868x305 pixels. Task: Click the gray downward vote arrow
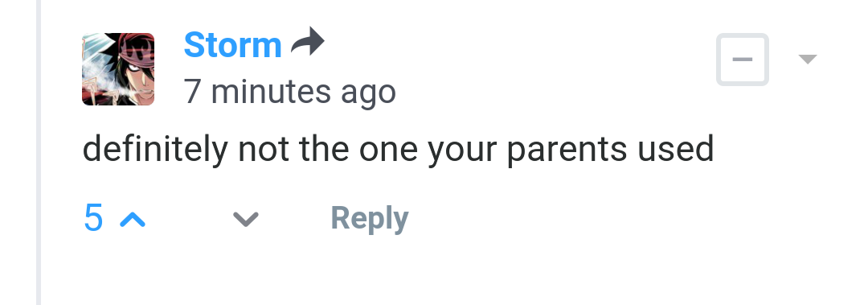[x=246, y=220]
